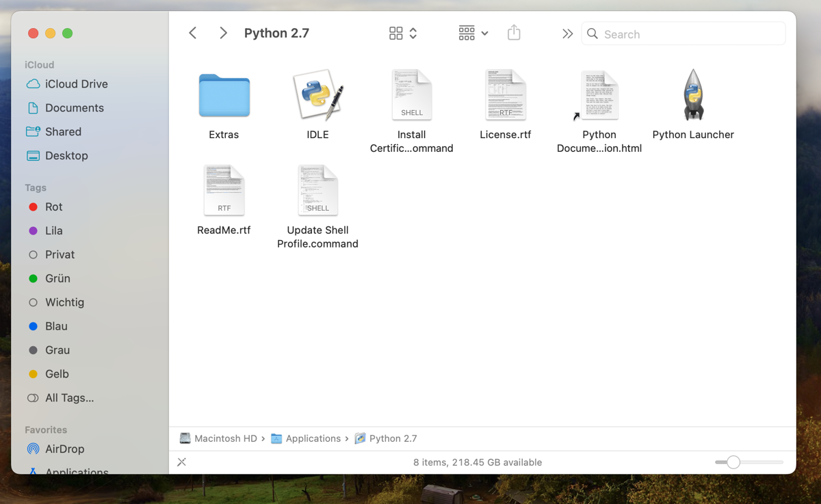Click the "Favorites" sidebar section header

click(x=46, y=430)
